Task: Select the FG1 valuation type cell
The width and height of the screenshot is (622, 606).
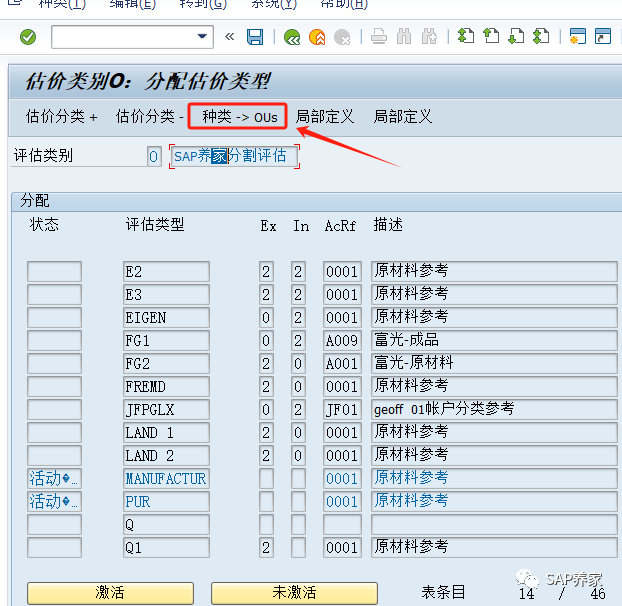Action: 166,341
